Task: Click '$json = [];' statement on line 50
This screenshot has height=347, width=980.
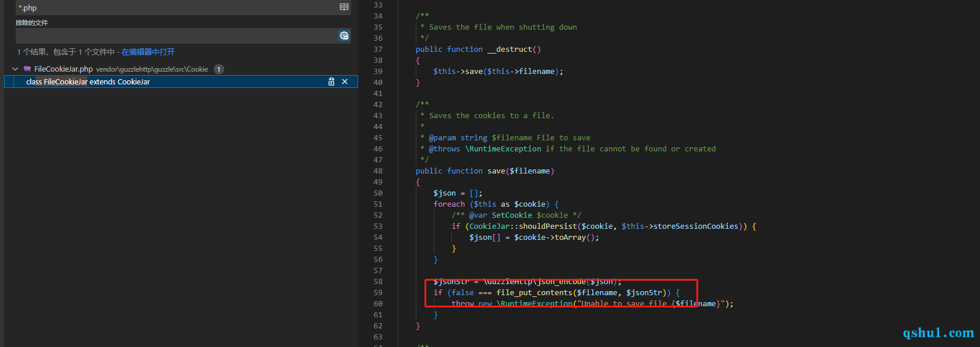Action: (x=458, y=193)
